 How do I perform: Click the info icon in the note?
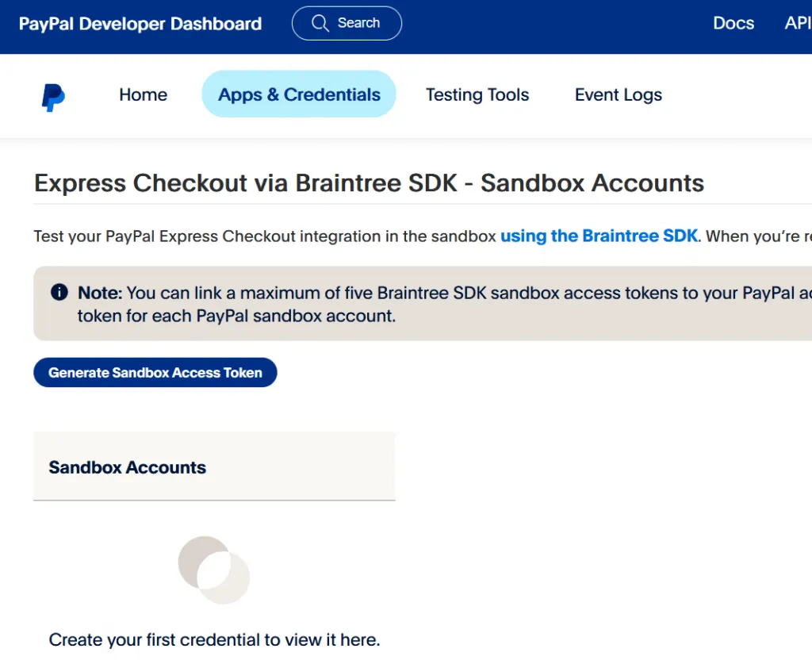click(x=59, y=293)
